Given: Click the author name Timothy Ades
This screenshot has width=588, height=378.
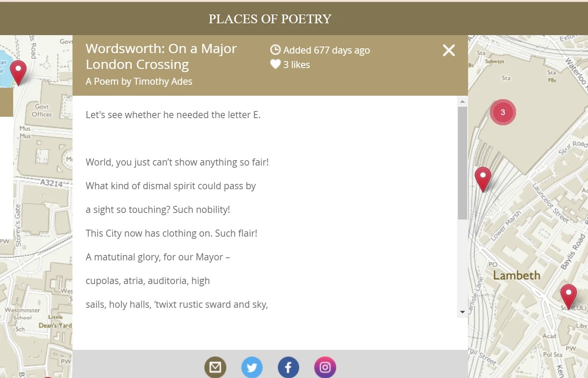Looking at the screenshot, I should pos(163,81).
